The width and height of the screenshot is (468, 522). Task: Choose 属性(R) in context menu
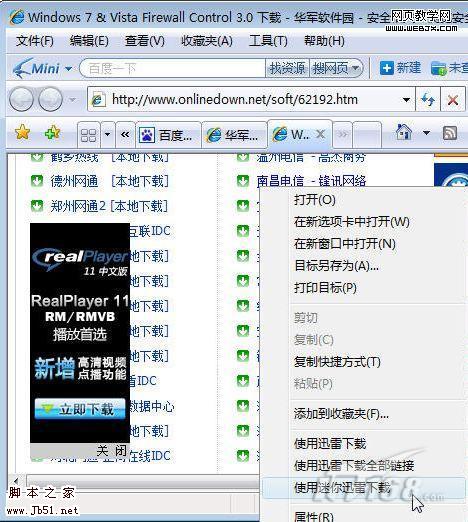314,516
